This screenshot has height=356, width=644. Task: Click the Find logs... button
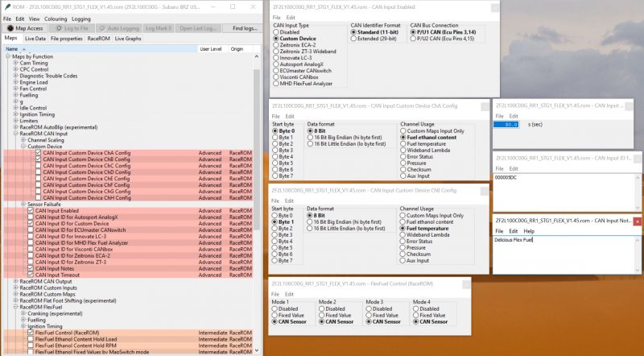243,27
